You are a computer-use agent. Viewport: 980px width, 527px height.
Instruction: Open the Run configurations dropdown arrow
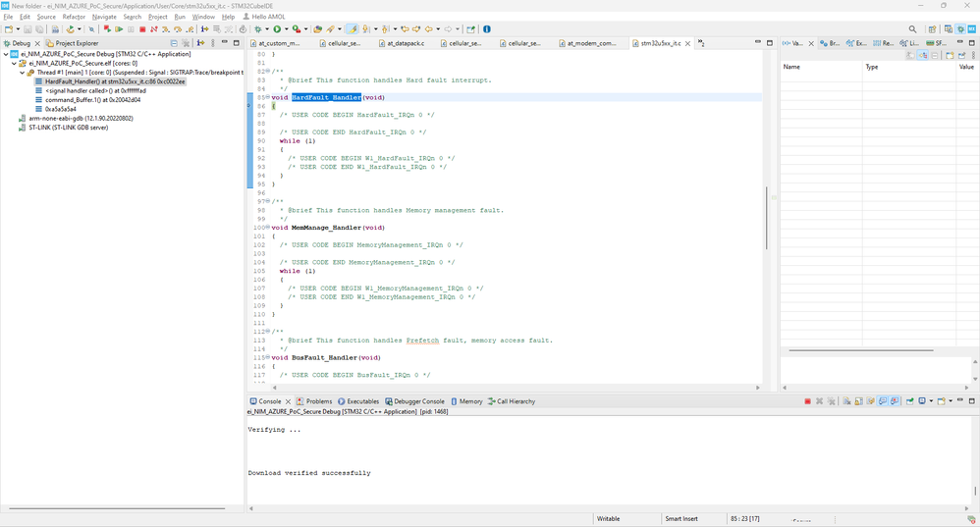(287, 28)
